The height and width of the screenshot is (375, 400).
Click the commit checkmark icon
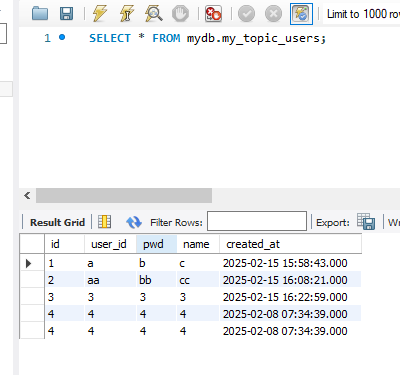tap(247, 14)
